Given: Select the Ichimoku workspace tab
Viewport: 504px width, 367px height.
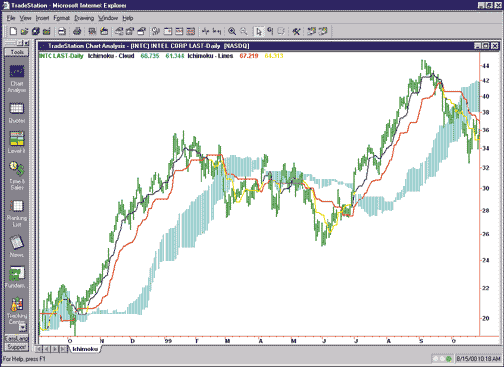Looking at the screenshot, I should tap(85, 349).
